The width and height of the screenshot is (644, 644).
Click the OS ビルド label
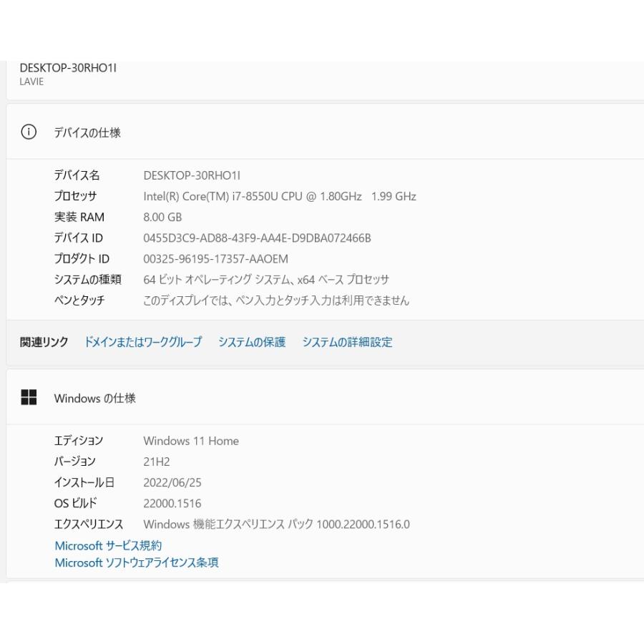tap(76, 504)
